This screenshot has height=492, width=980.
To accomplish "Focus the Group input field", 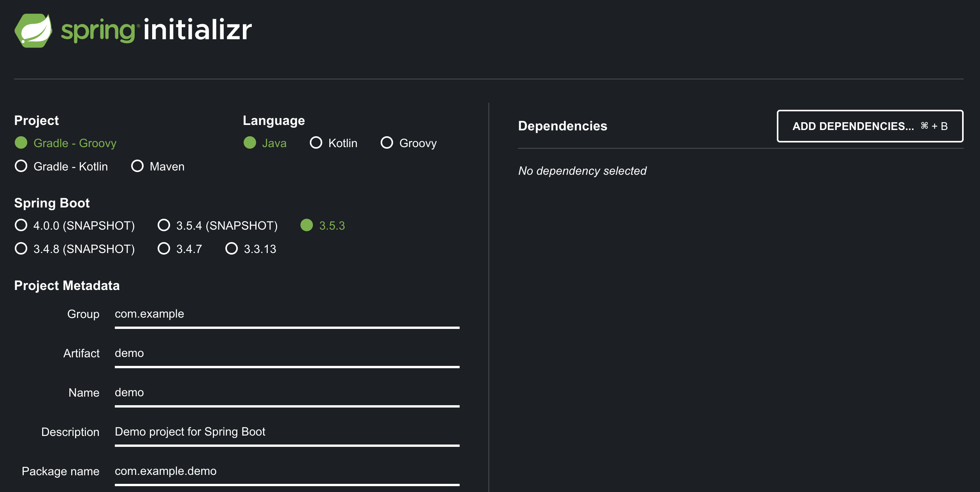I will pyautogui.click(x=286, y=314).
